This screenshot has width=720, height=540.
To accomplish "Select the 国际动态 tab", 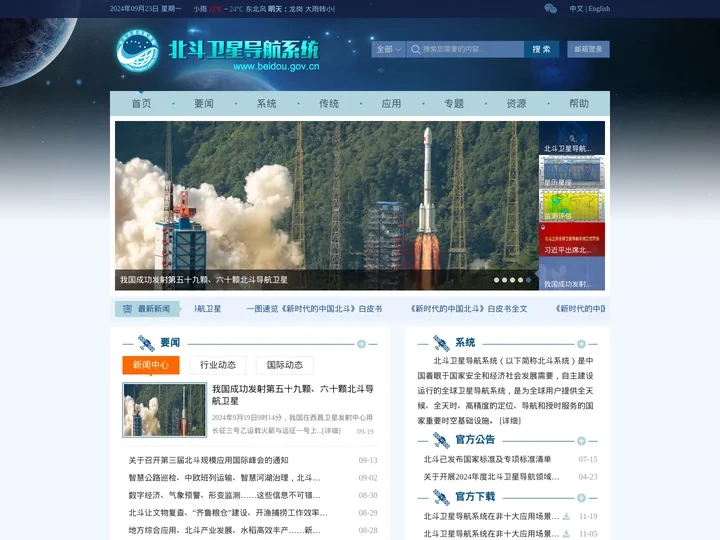I will pos(285,365).
